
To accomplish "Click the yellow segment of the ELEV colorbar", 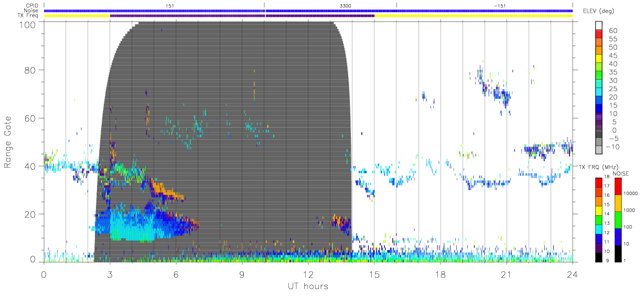I will (x=599, y=59).
